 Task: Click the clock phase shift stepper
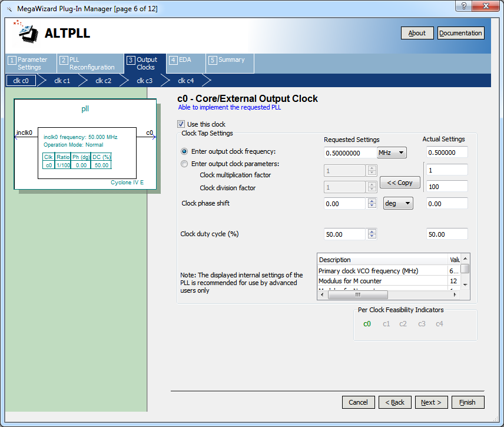click(372, 204)
